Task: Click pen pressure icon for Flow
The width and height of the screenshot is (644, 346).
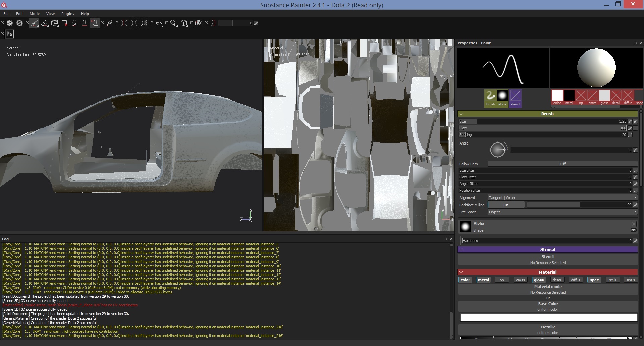Action: click(630, 128)
